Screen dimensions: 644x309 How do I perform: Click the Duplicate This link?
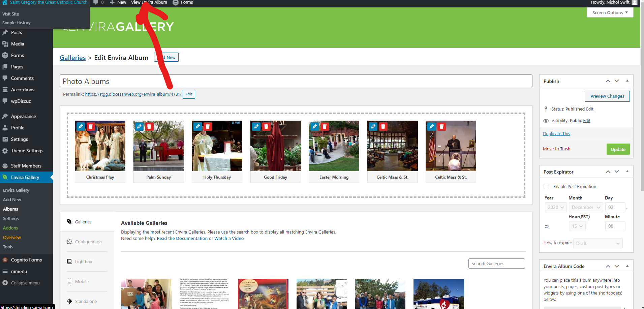pos(556,133)
